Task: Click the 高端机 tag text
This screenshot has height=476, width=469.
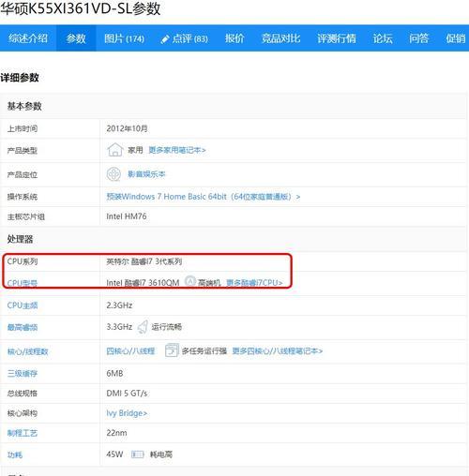Action: coord(209,283)
